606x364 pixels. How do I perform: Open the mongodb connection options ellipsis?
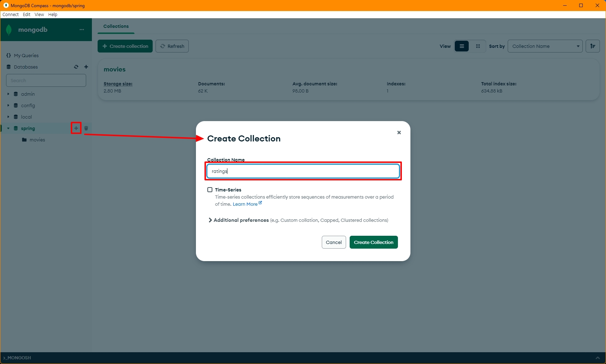(82, 30)
